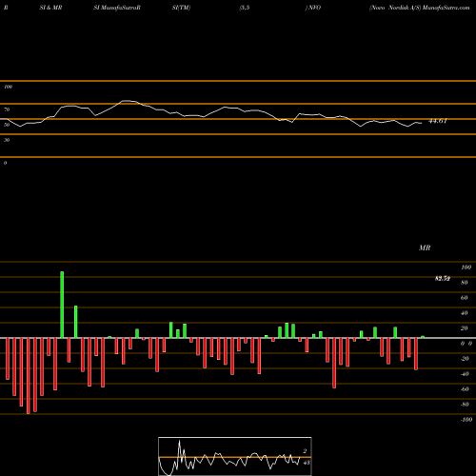Click the -40 axis label

pos(465,374)
